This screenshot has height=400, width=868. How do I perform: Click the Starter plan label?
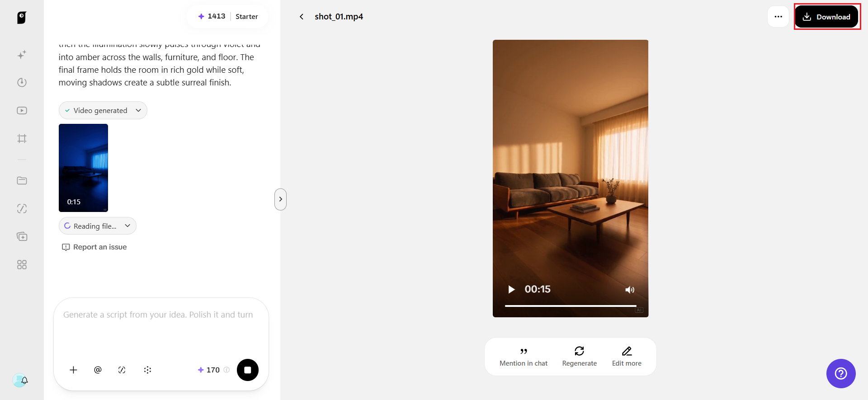[x=247, y=17]
